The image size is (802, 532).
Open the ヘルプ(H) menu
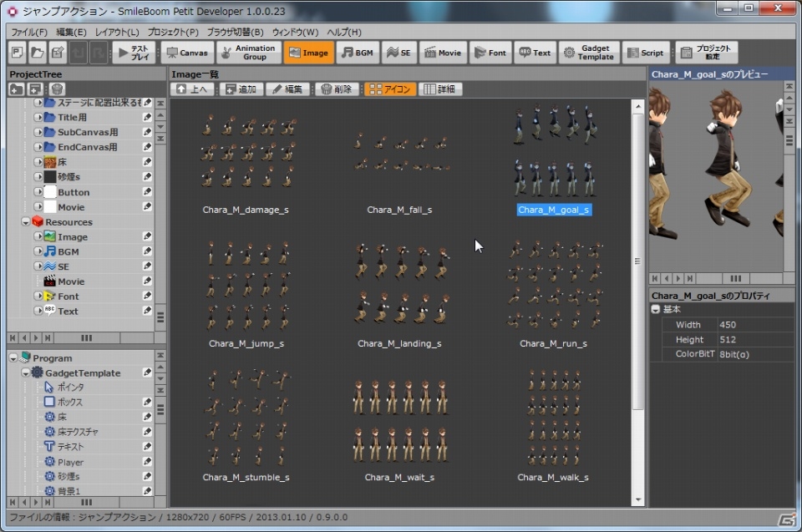344,32
